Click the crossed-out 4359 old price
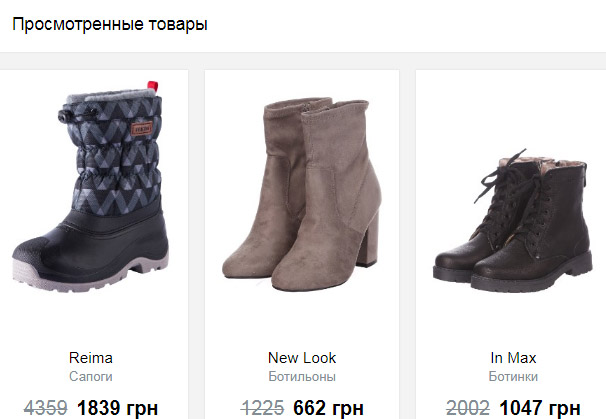Viewport: 606px width, 419px height. [46, 408]
